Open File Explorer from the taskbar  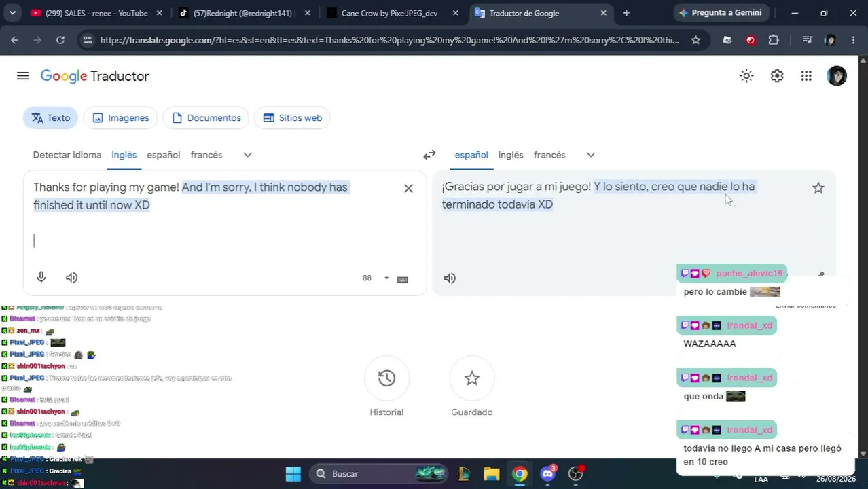491,474
